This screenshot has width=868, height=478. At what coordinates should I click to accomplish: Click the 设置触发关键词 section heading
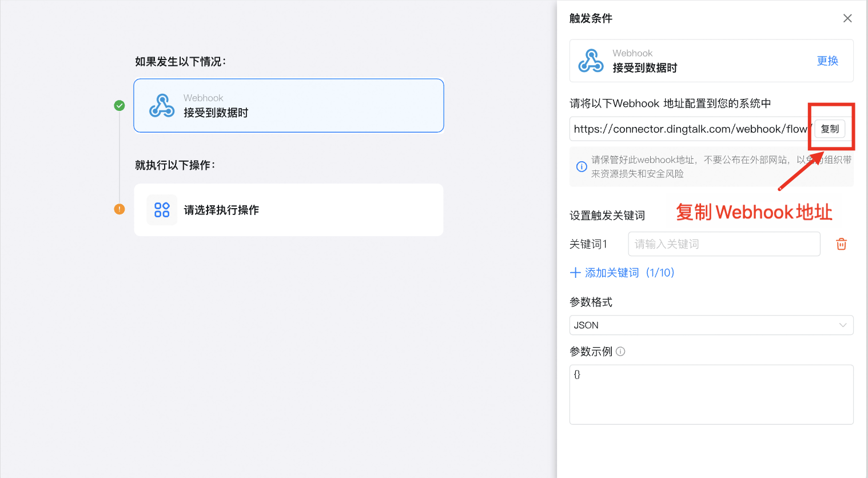coord(607,215)
